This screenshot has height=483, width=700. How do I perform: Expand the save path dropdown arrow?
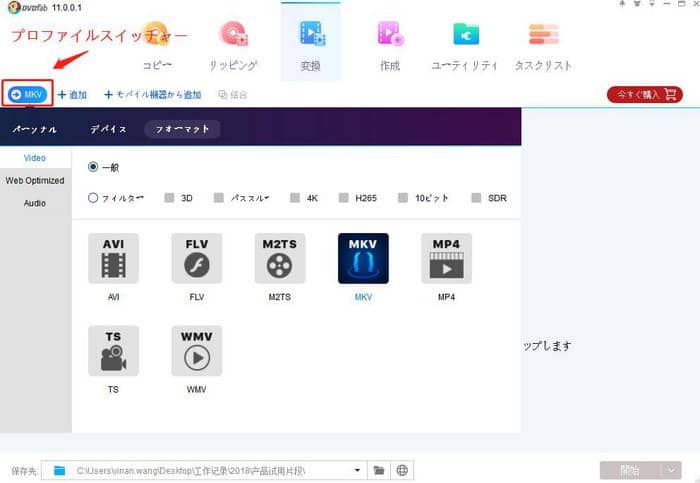pyautogui.click(x=359, y=470)
